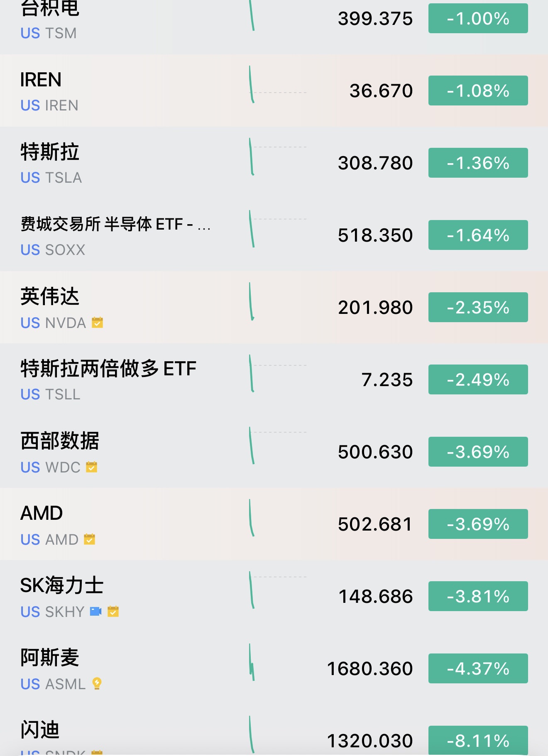Tap the AMD earnings calendar icon
The height and width of the screenshot is (756, 548).
pyautogui.click(x=89, y=539)
